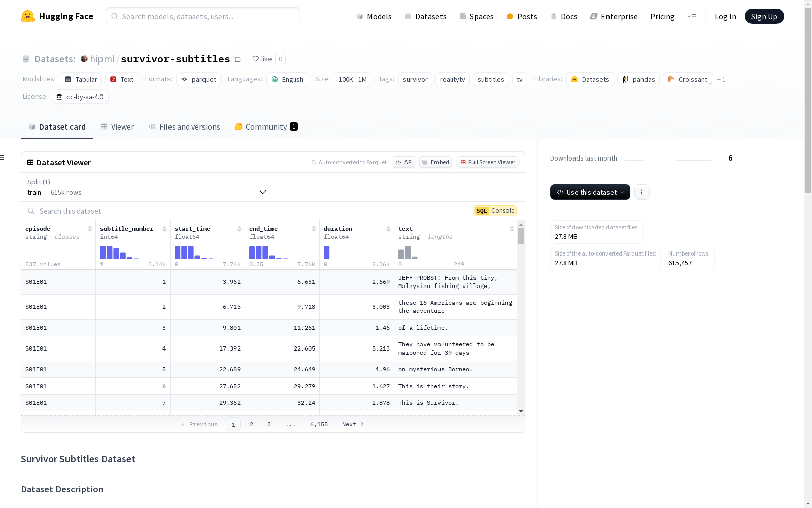Like the survivor-subtitles dataset
The width and height of the screenshot is (812, 508).
262,59
